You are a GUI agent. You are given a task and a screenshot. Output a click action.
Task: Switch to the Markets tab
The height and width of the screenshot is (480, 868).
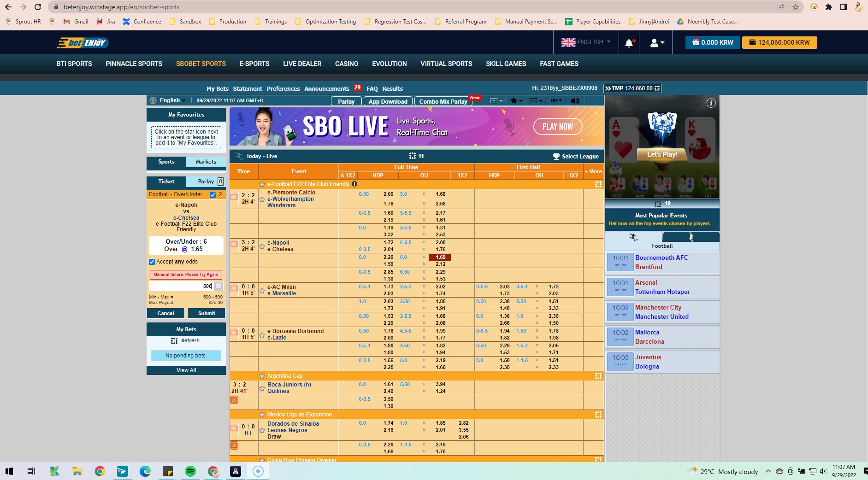(206, 162)
